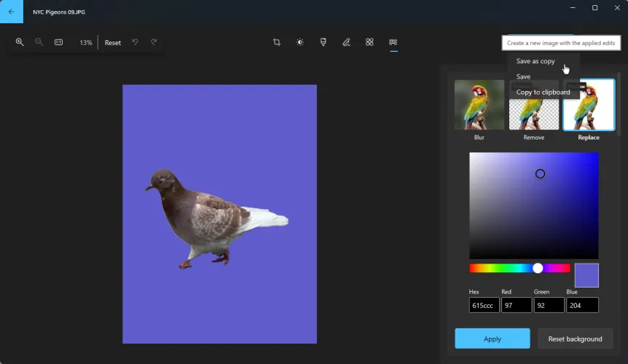Select the Blur background thumbnail
This screenshot has width=628, height=364.
click(479, 105)
